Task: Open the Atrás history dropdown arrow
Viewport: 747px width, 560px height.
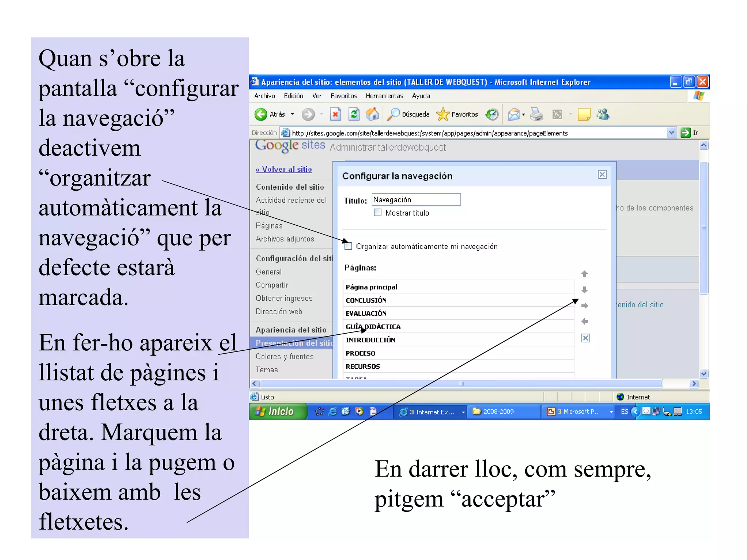Action: pos(292,114)
